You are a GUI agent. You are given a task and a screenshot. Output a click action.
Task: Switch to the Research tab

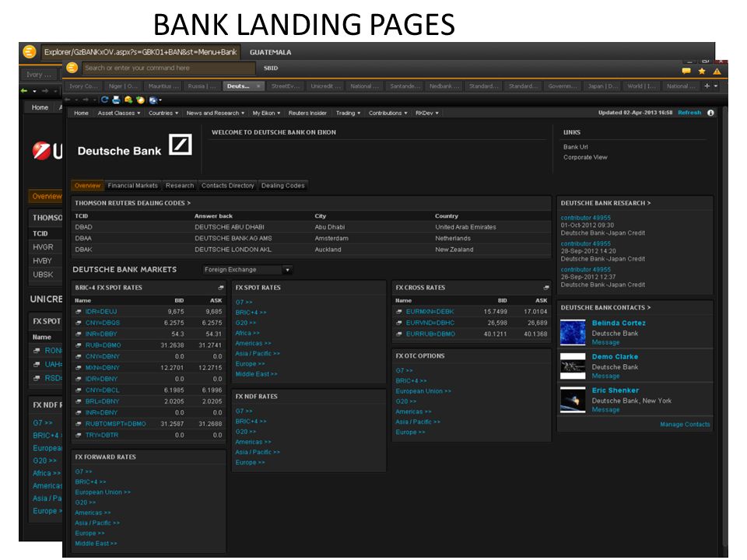[180, 186]
